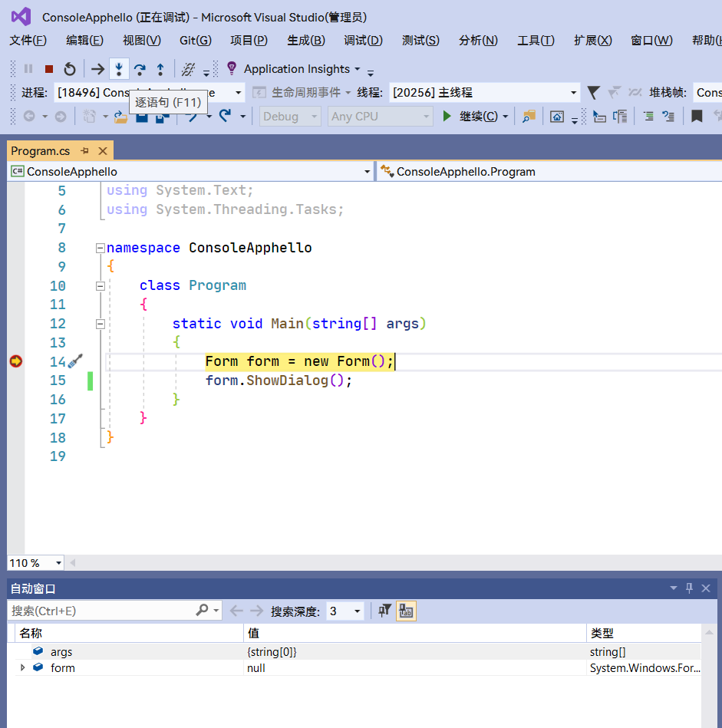Collapse the namespace ConsoleApphello block

pyautogui.click(x=100, y=248)
